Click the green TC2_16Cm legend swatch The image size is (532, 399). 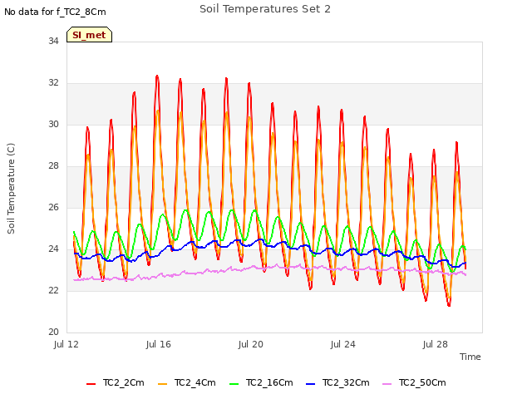(x=234, y=384)
